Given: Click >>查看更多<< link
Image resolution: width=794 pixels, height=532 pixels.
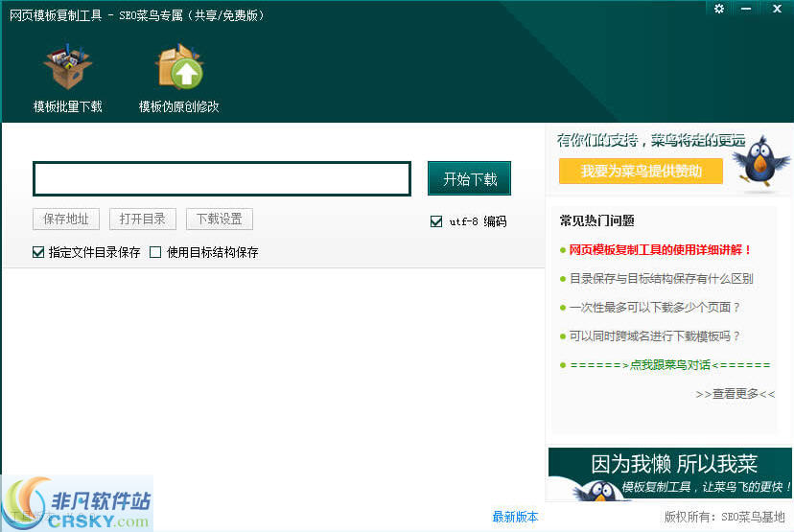Looking at the screenshot, I should pos(736,394).
